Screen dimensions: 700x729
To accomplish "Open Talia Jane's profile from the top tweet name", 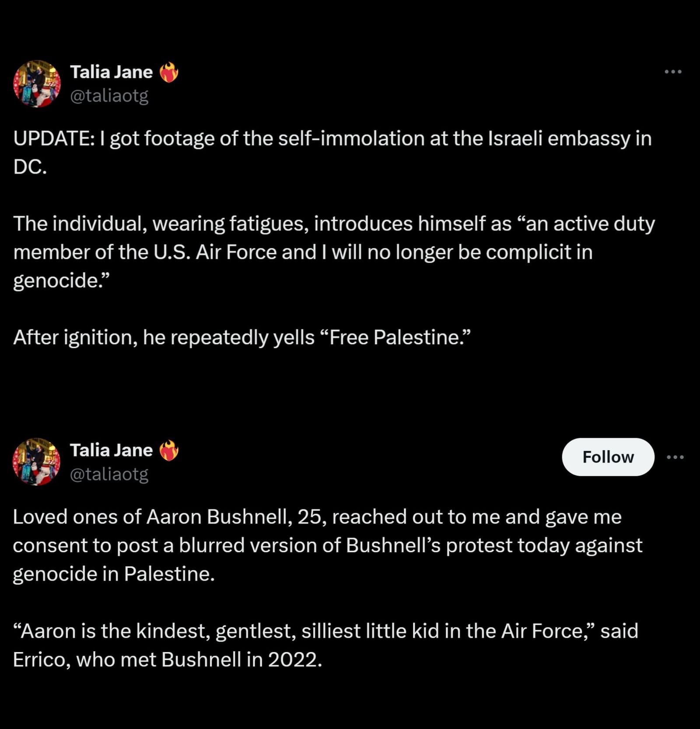I will pyautogui.click(x=110, y=71).
